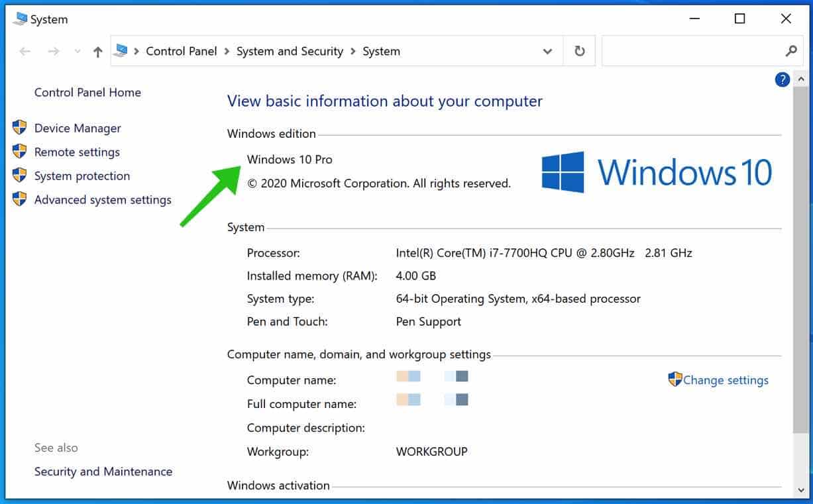This screenshot has width=813, height=504.
Task: Select Control Panel in the breadcrumb path
Action: [181, 52]
